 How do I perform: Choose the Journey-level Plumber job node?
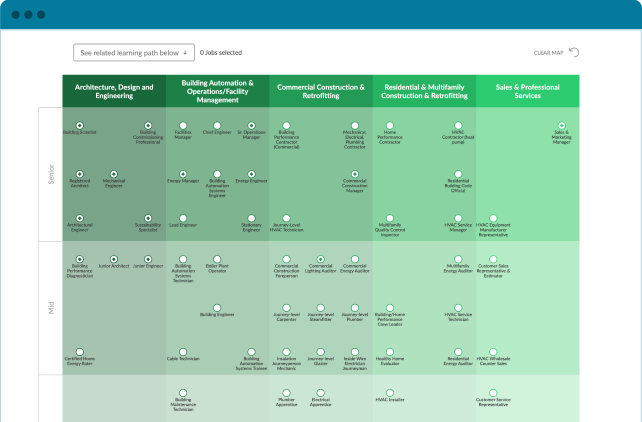[354, 307]
